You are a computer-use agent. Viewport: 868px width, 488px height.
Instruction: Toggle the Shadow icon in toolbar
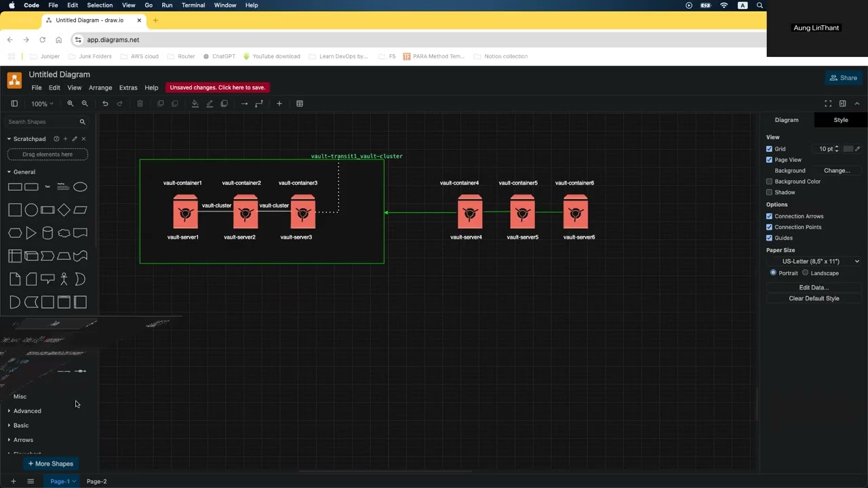click(224, 104)
